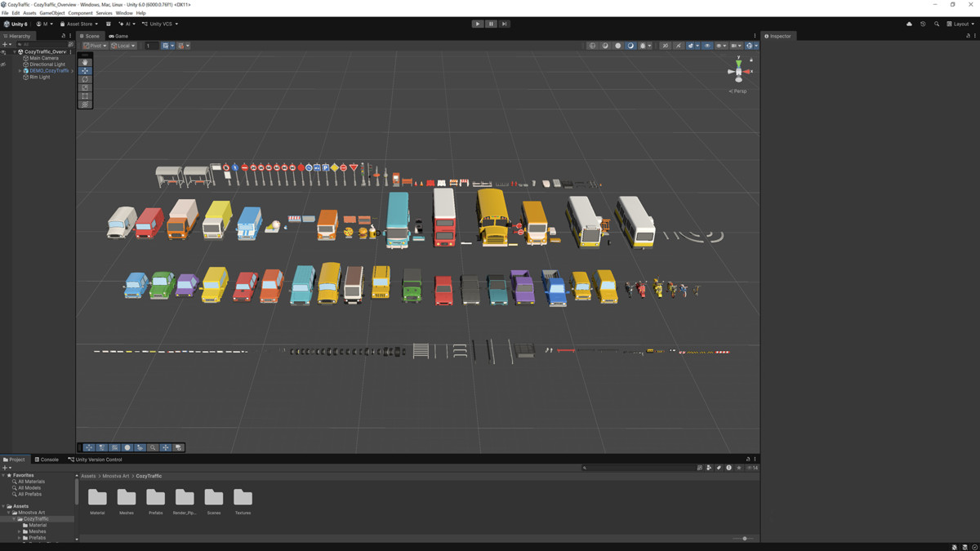This screenshot has width=980, height=551.
Task: Open the Component menu
Action: coord(80,13)
